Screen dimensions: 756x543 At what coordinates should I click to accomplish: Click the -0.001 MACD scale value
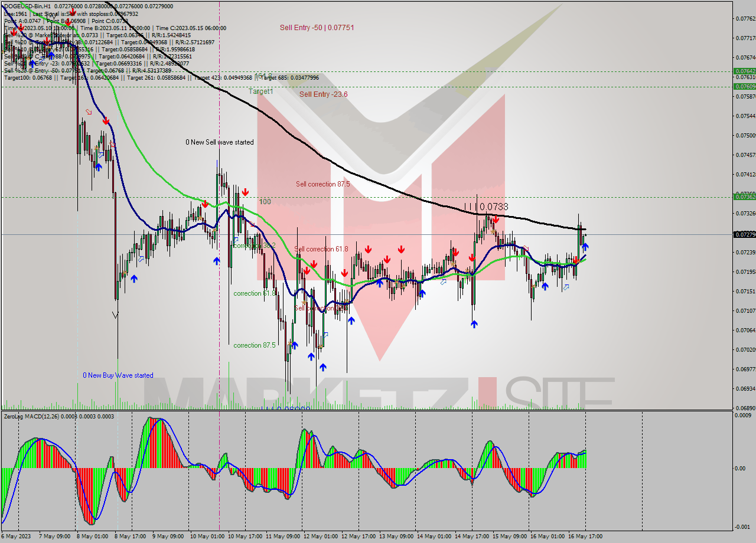[743, 527]
